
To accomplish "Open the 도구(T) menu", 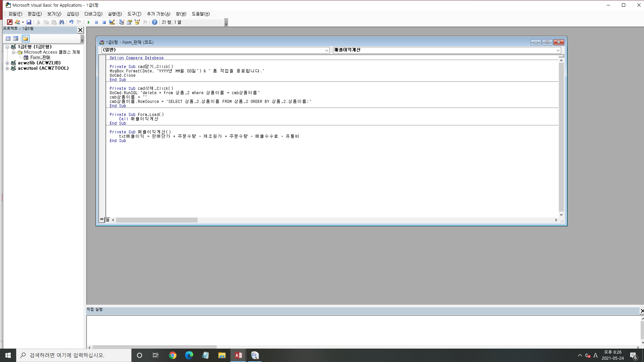I will tap(134, 14).
